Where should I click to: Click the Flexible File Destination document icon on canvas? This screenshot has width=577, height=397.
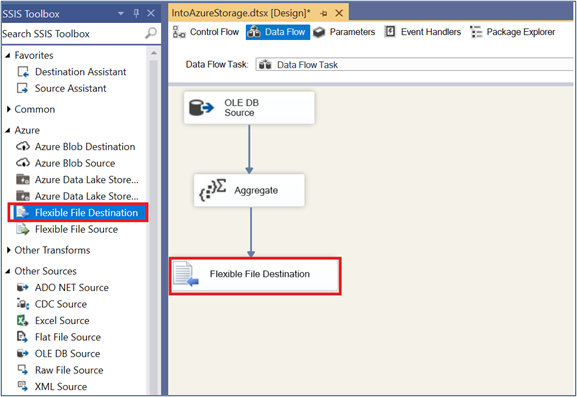tap(186, 274)
